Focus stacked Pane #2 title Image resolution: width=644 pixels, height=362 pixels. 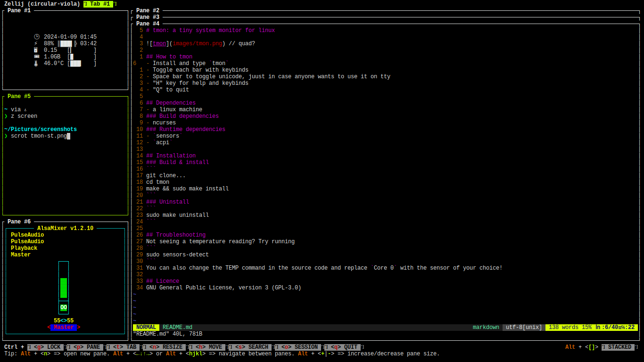tap(148, 10)
